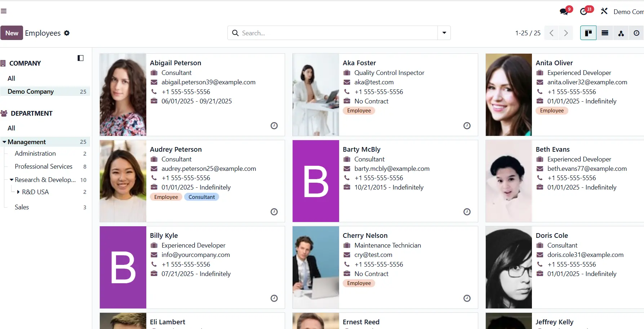Viewport: 644px width, 329px height.
Task: Select All under COMPANY filter
Action: pyautogui.click(x=12, y=79)
